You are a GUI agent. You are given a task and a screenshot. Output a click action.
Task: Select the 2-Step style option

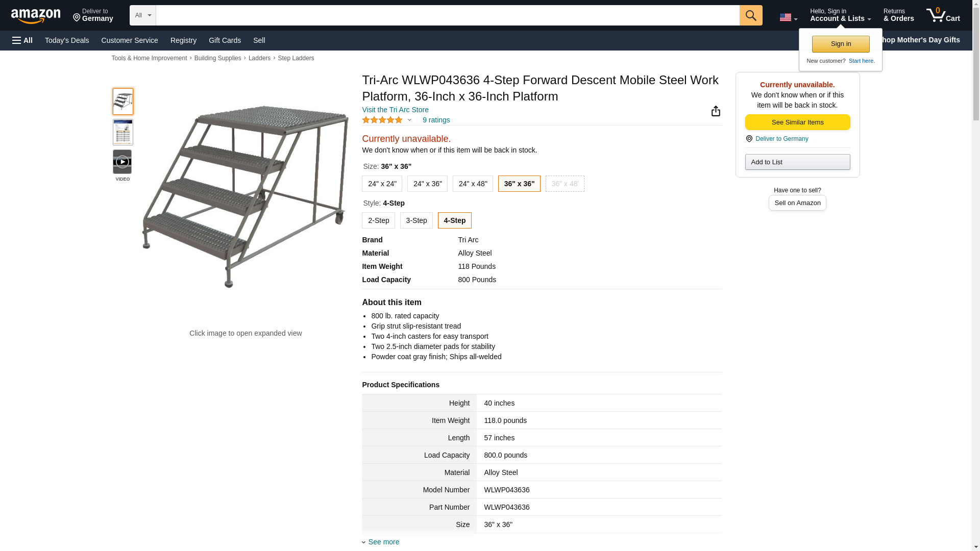[x=378, y=220]
